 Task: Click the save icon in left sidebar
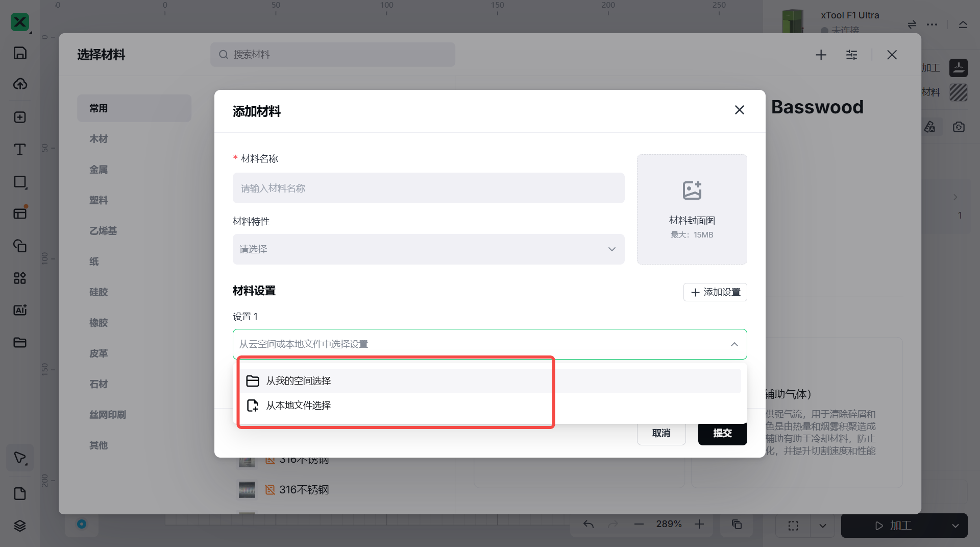(20, 53)
